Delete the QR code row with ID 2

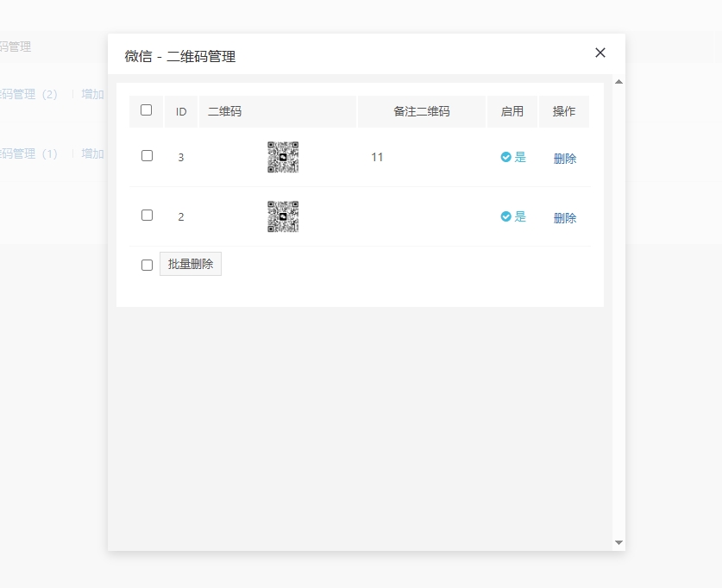pos(564,217)
